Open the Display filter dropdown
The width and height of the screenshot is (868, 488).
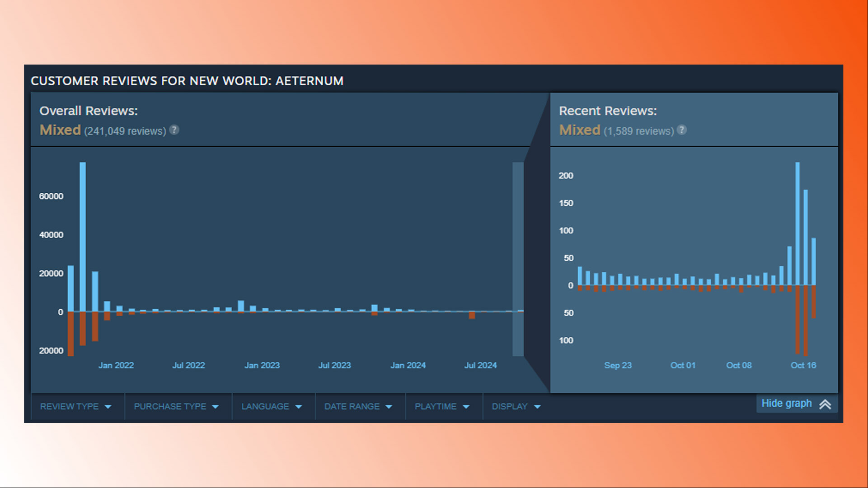pos(516,406)
